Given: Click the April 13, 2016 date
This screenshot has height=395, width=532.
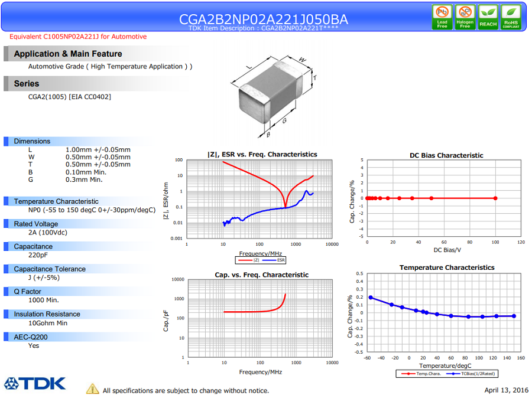Looking at the screenshot, I should click(506, 390).
